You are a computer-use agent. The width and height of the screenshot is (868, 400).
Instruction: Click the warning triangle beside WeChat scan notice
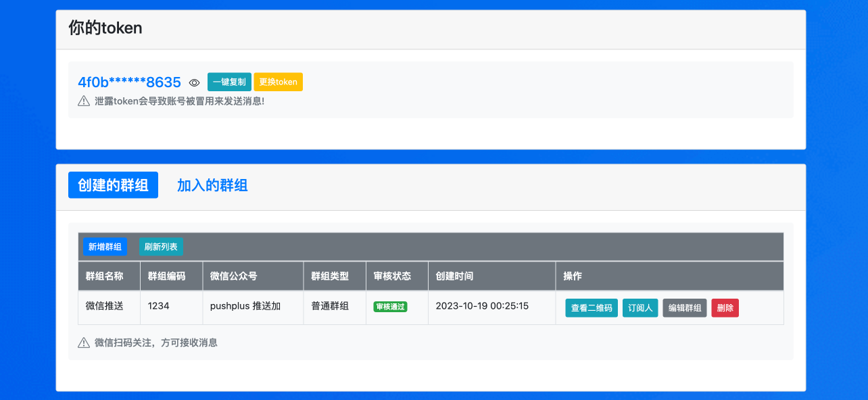84,343
